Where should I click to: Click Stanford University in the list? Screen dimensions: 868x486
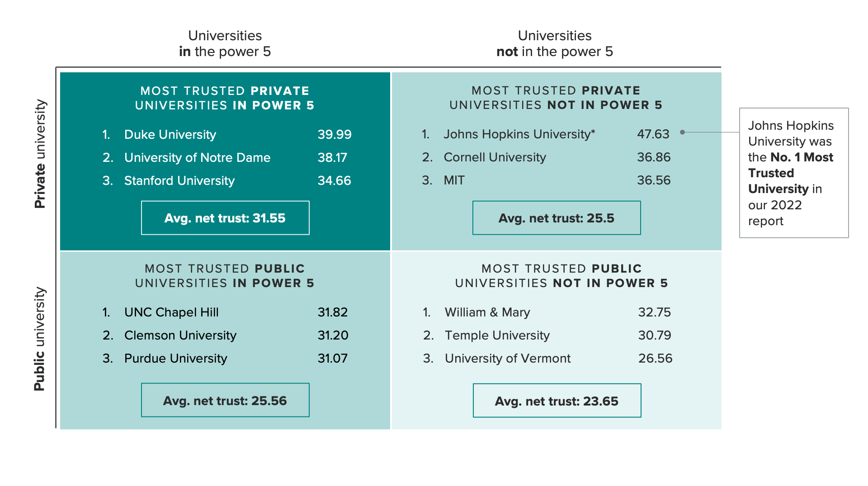pos(179,181)
